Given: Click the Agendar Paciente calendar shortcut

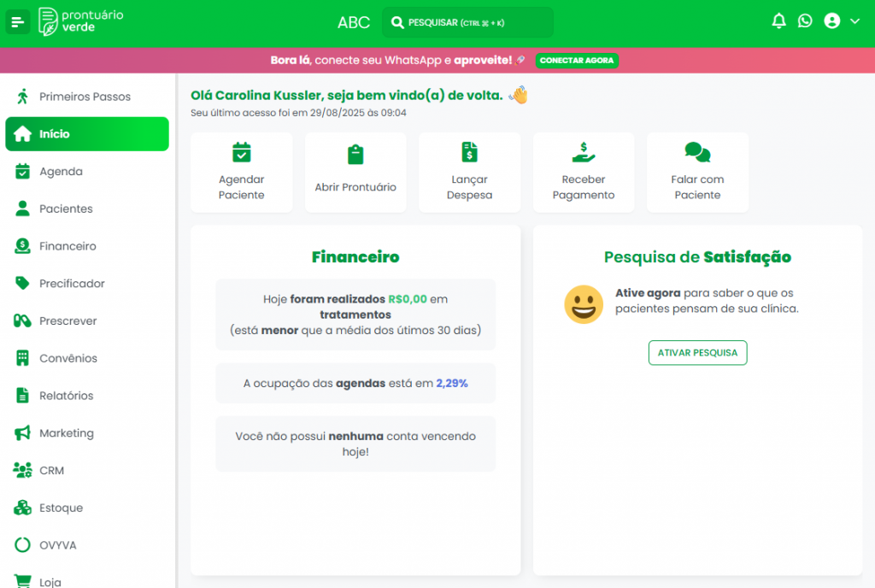Looking at the screenshot, I should click(x=242, y=172).
